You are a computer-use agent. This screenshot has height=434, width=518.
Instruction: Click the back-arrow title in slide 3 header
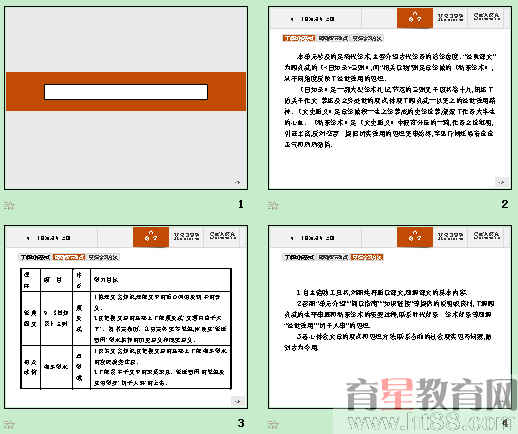tap(48, 238)
